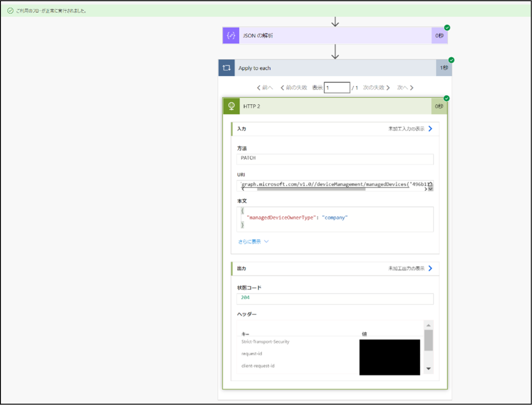Screen dimensions: 532x405
Task: Click the "company" value in body
Action: 335,218
